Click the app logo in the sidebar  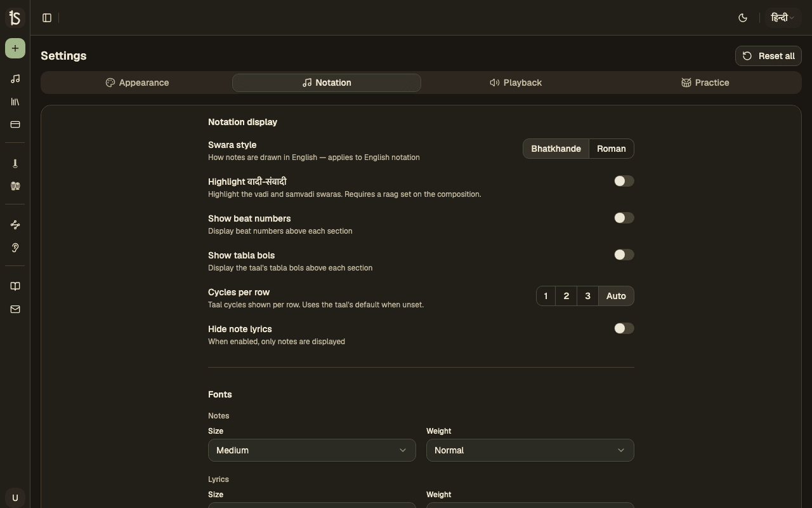click(15, 18)
